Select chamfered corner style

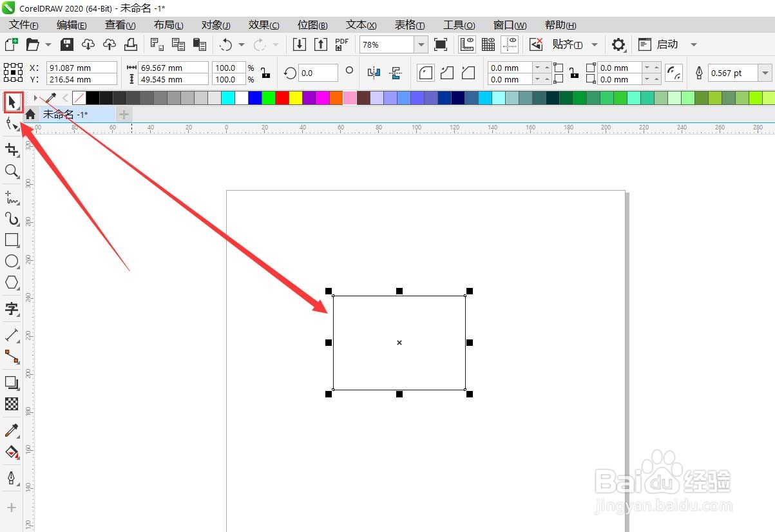[468, 73]
